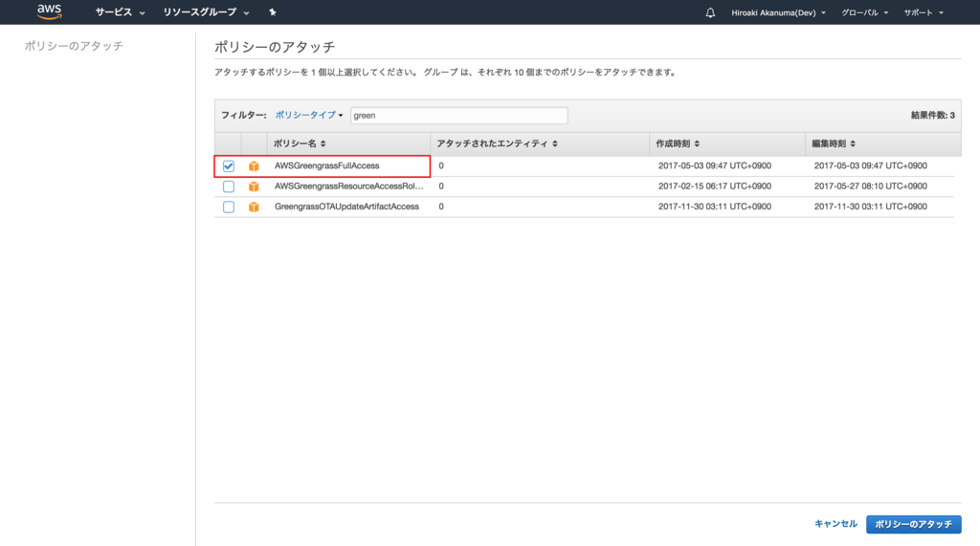Sort by アタッチされたエンティティ column

click(497, 143)
